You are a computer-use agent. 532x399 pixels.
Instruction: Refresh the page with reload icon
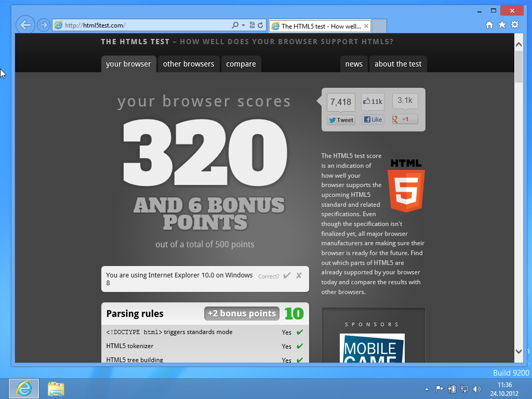coord(260,25)
